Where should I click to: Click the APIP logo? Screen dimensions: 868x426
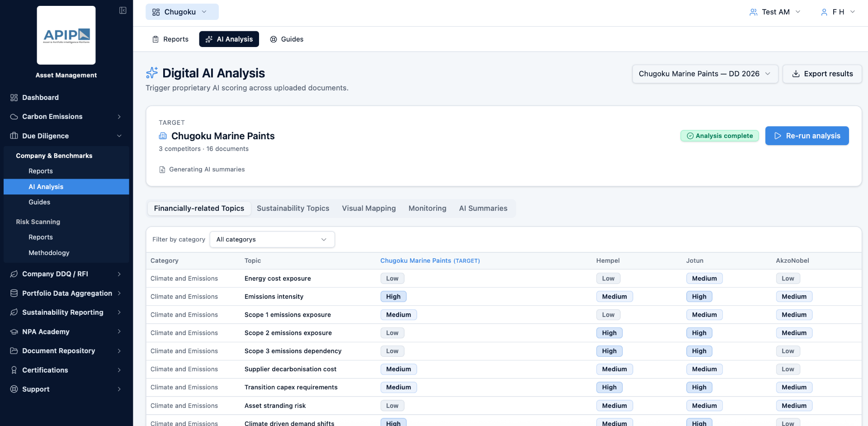tap(66, 35)
